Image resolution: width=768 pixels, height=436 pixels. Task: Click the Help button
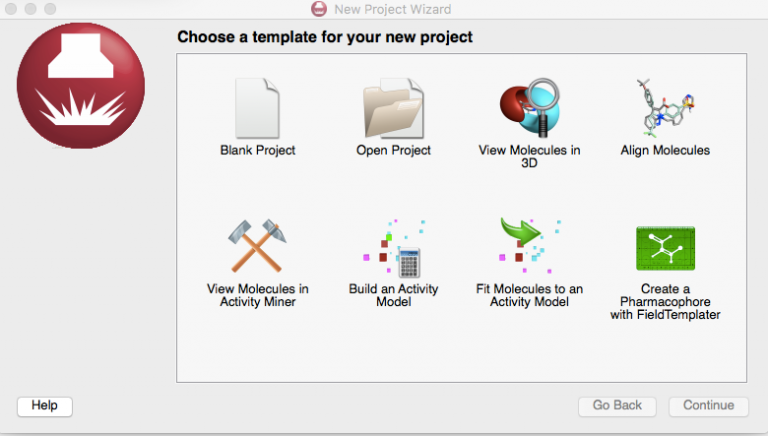(44, 405)
